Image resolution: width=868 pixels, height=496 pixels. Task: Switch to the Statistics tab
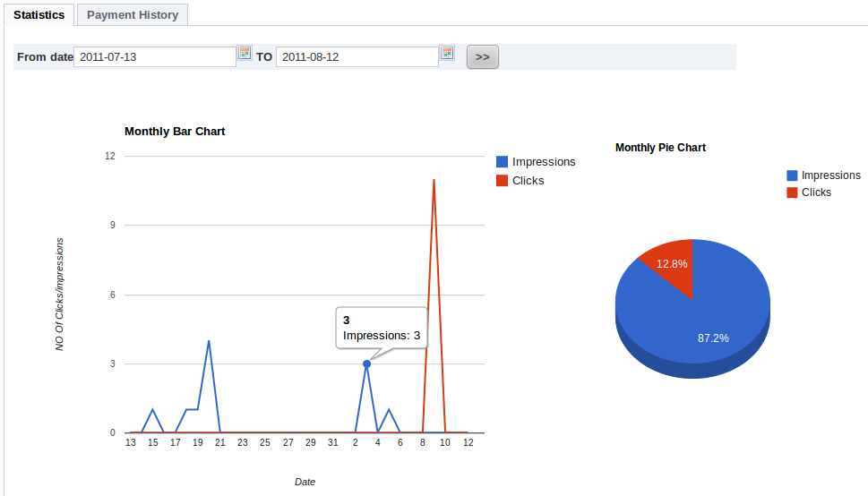(x=39, y=15)
